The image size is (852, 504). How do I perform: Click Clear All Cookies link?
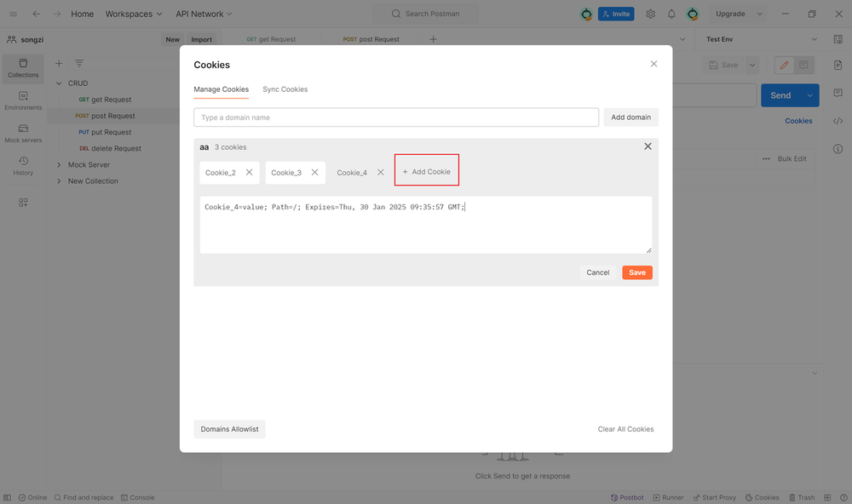tap(625, 429)
